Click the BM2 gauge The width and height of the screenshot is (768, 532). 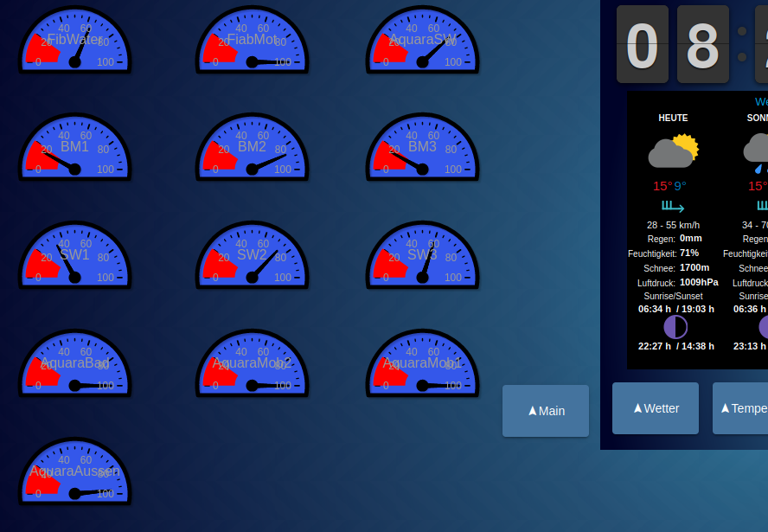253,147
